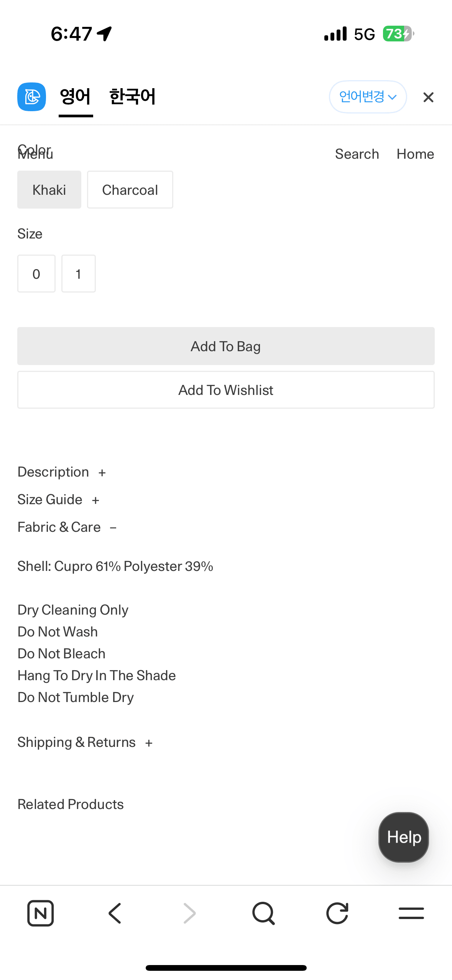Open the 언어변경 language dropdown
Screen dimensions: 452x980
tap(368, 97)
